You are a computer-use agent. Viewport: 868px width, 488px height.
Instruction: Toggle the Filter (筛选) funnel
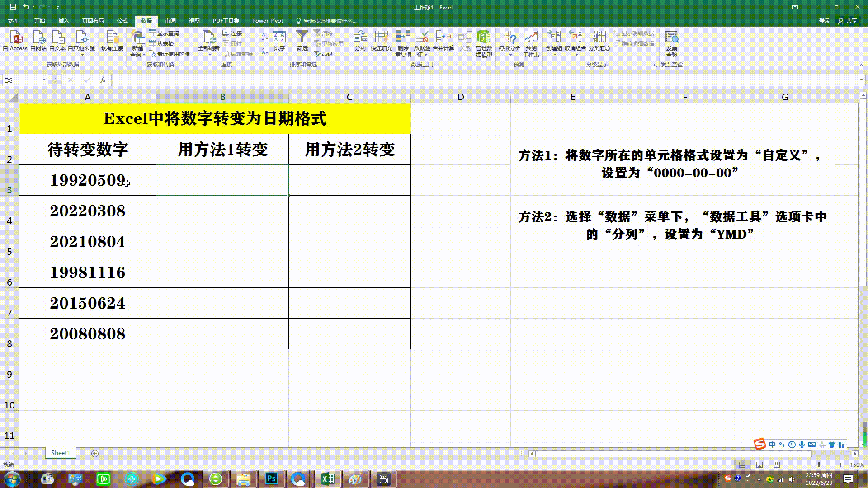[x=302, y=41]
